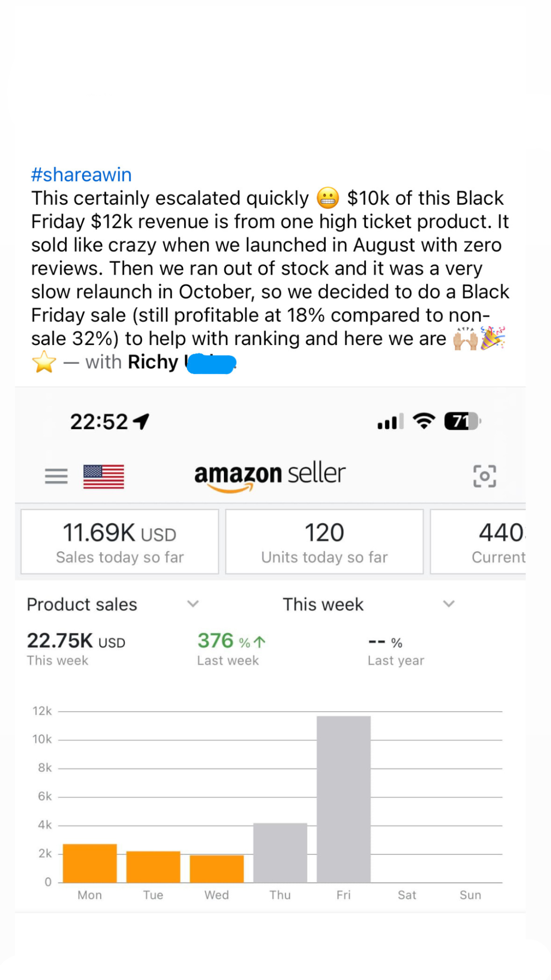Tap the Wi-Fi status icon
The height and width of the screenshot is (980, 551).
(424, 421)
